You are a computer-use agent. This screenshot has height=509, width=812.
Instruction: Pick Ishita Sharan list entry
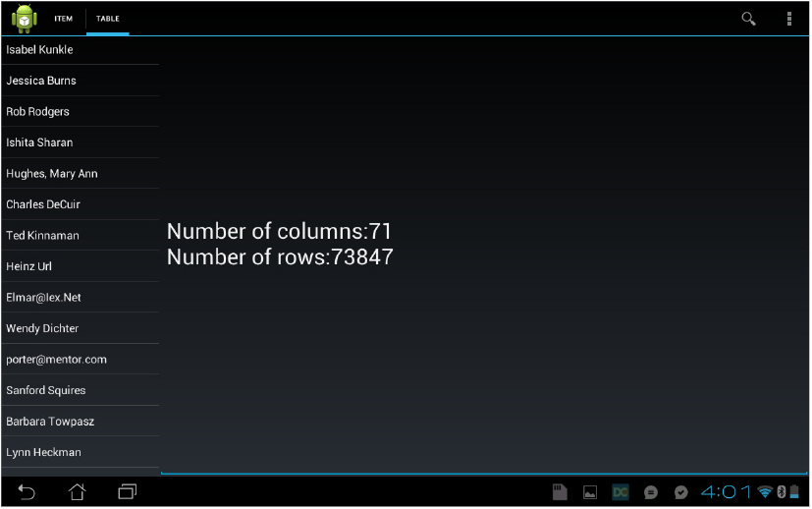(81, 142)
